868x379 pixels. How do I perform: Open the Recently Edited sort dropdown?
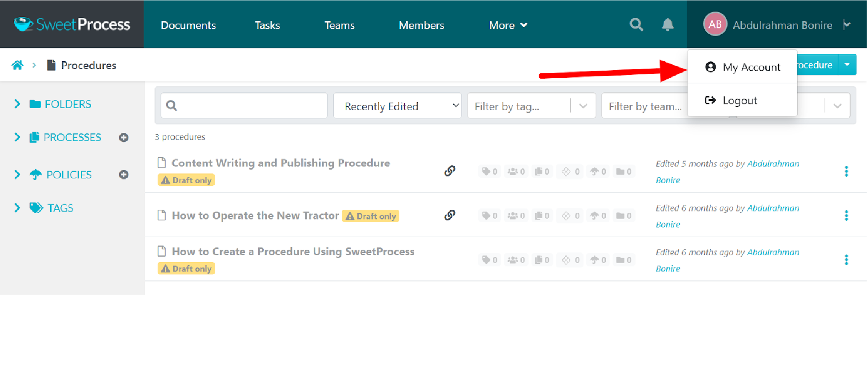397,106
